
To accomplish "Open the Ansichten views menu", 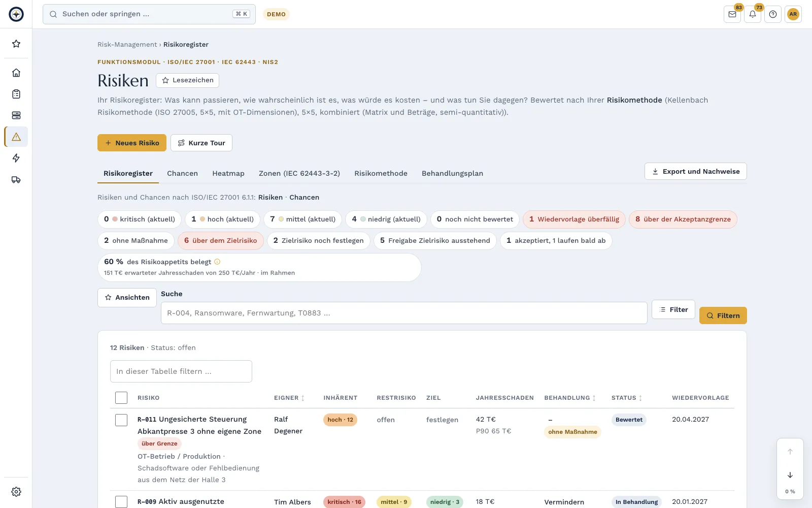I will 127,298.
